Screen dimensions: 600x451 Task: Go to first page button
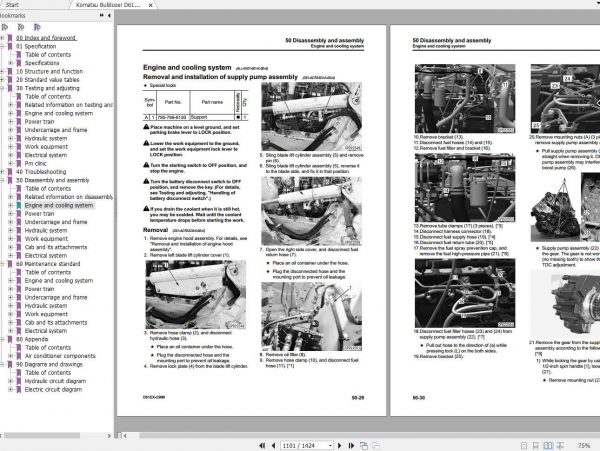pyautogui.click(x=262, y=445)
